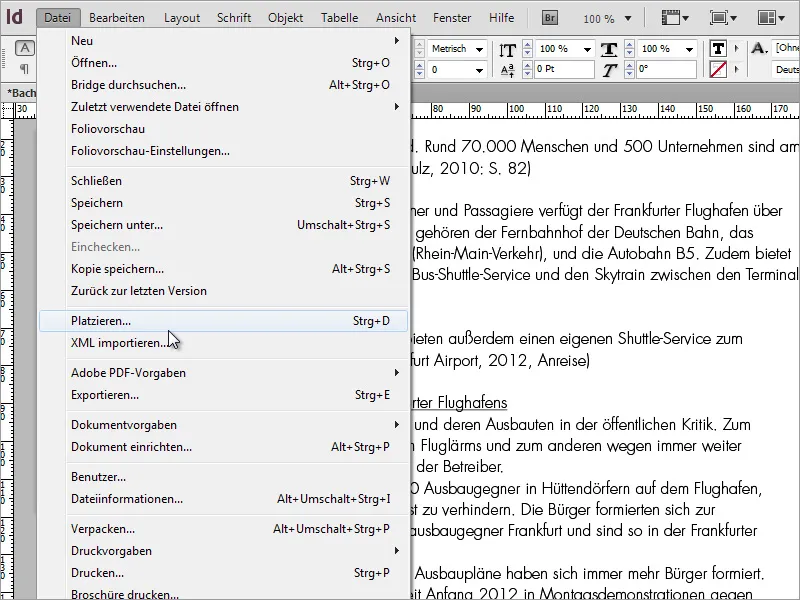Screen dimensions: 800x600
Task: Open the tracking value 0 dropdown
Action: (x=479, y=70)
